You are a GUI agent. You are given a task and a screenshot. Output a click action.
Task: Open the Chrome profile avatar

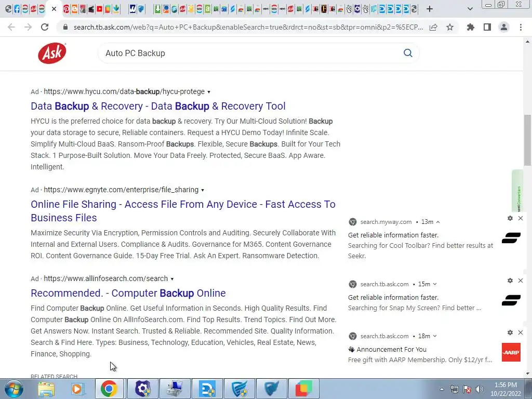coord(504,27)
